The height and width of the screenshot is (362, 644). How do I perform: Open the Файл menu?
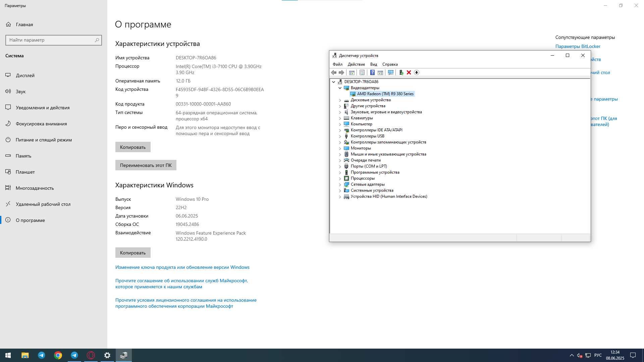click(337, 64)
